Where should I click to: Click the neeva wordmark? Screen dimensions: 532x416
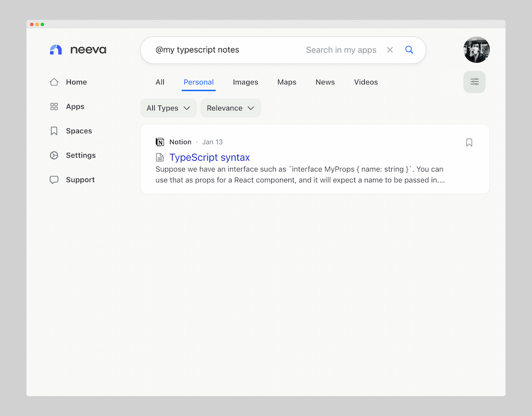(88, 50)
